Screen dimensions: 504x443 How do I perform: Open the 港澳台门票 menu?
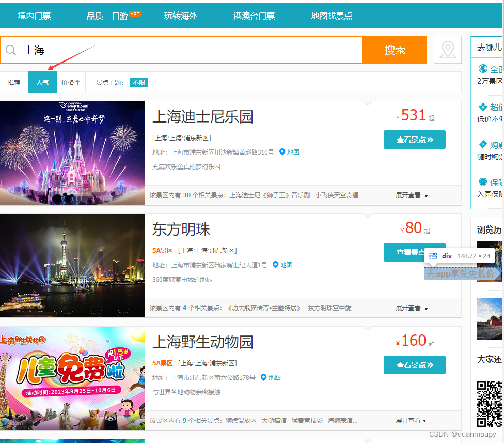pyautogui.click(x=254, y=16)
